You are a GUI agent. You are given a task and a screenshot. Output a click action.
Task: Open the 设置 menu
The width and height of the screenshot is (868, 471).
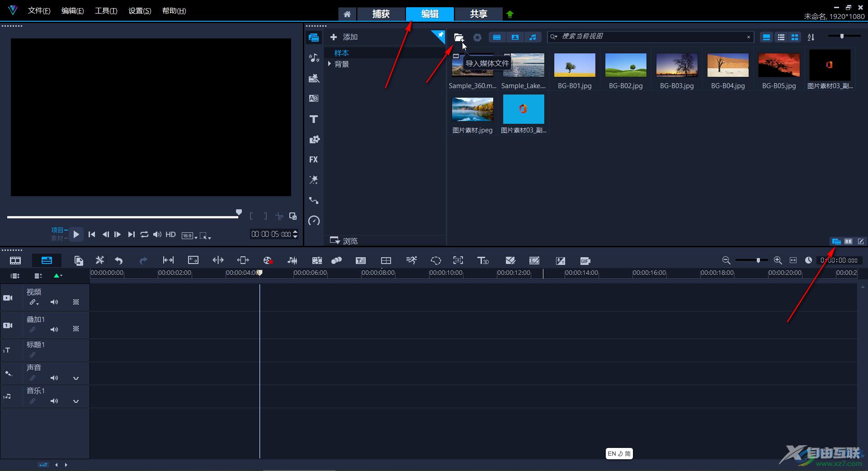click(140, 11)
